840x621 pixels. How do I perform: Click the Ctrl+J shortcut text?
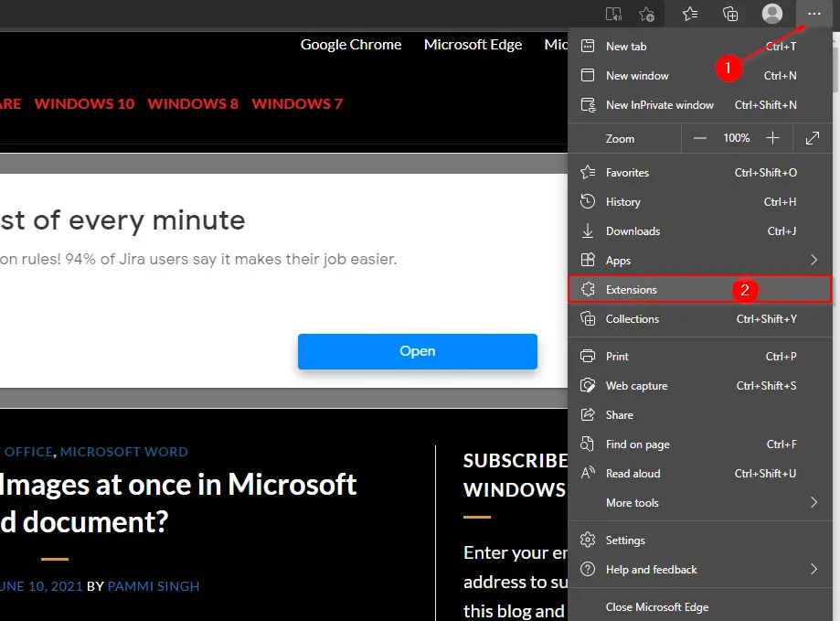[x=782, y=231]
